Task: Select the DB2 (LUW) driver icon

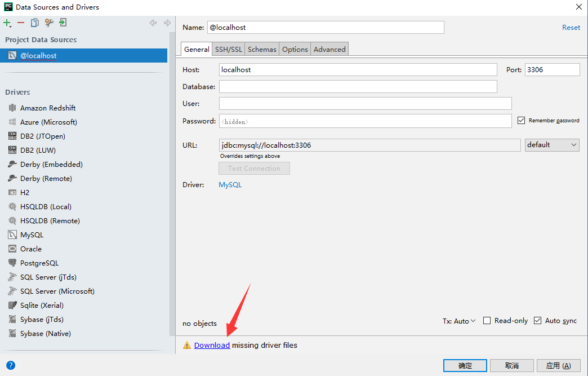Action: point(12,150)
